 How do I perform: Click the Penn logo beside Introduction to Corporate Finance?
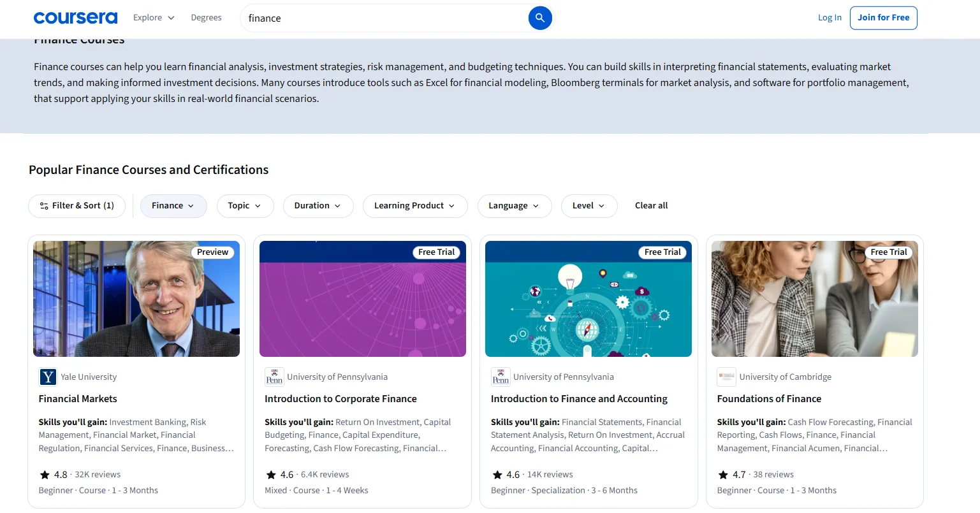click(274, 377)
